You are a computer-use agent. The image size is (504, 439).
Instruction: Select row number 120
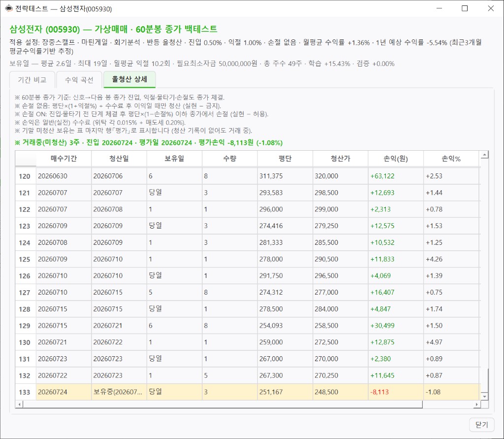26,176
